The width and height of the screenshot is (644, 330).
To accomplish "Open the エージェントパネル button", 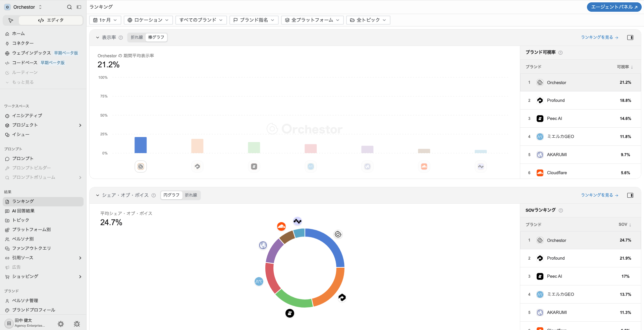I will tap(614, 7).
